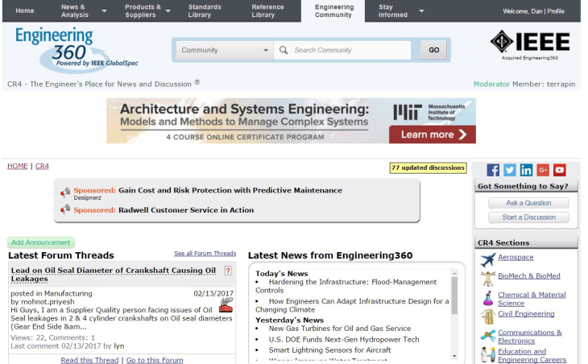Click the IEEE logo
This screenshot has width=588, height=364.
click(x=530, y=44)
